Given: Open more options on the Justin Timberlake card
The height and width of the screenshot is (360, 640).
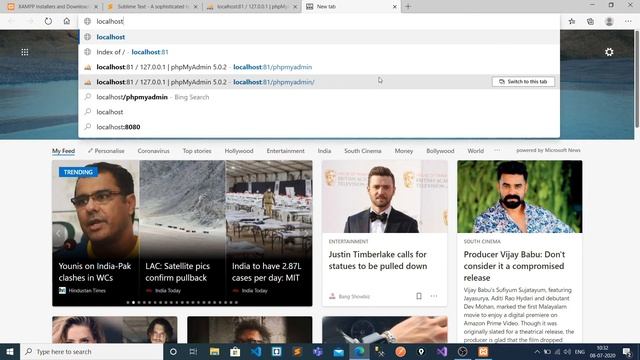Looking at the screenshot, I should point(433,296).
